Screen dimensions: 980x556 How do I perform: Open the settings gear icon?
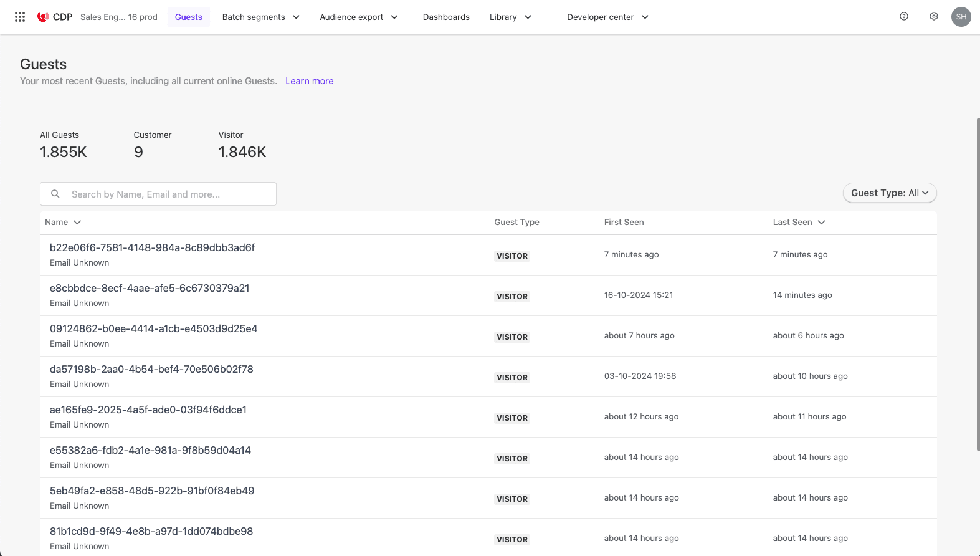tap(934, 17)
